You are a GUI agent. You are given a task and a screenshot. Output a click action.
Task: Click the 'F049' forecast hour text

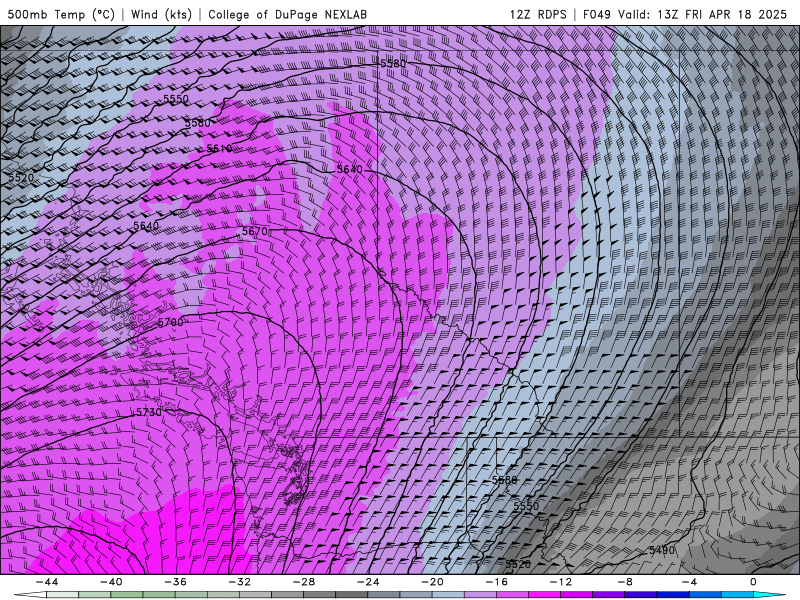(x=596, y=14)
